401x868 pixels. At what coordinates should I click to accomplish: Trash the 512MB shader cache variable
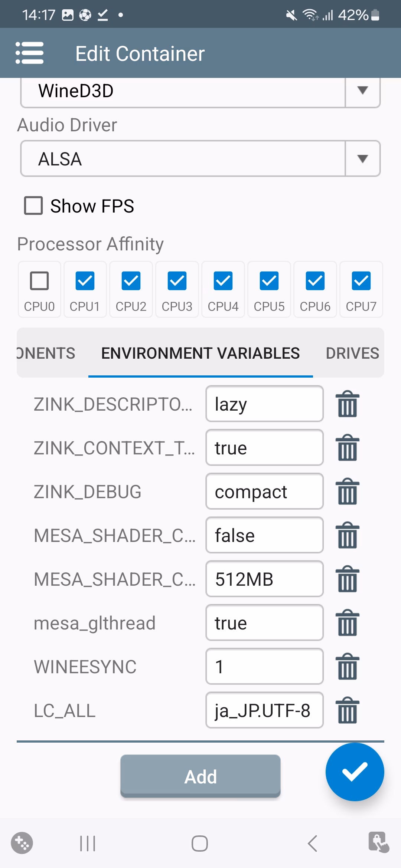point(348,579)
